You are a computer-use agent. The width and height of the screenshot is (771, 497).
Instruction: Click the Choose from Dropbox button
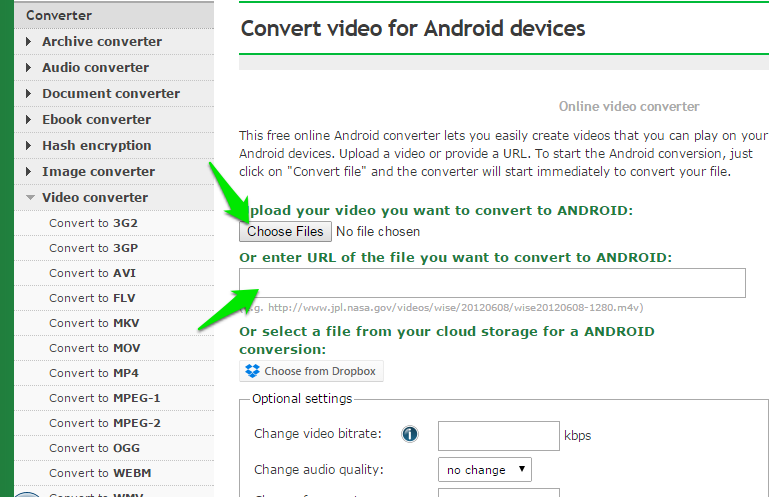(x=311, y=371)
